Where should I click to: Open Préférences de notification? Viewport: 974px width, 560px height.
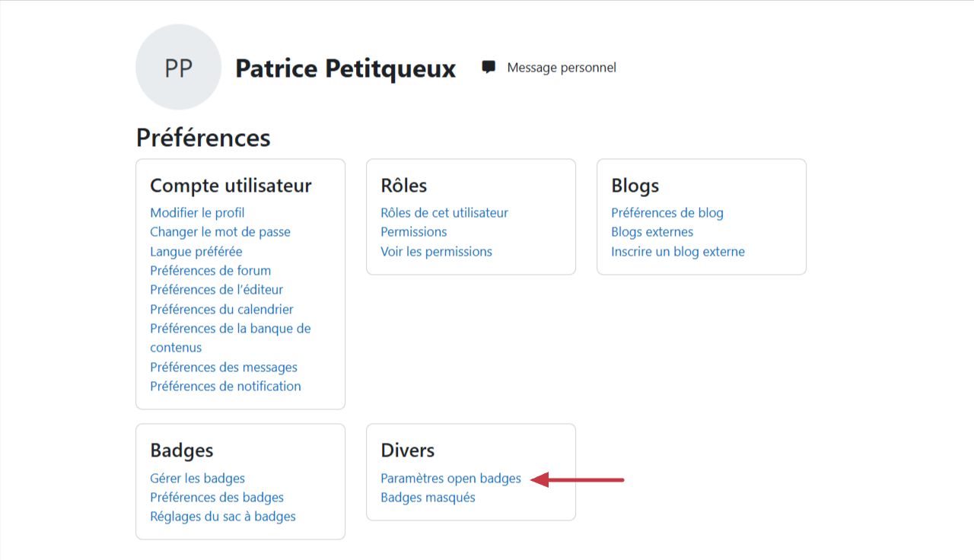click(x=225, y=387)
